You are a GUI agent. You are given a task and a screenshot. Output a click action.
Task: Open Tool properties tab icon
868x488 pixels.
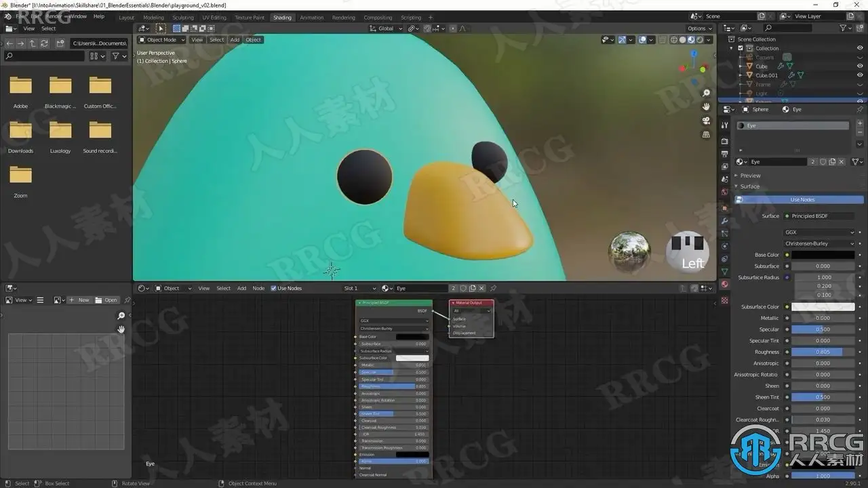[x=725, y=125]
